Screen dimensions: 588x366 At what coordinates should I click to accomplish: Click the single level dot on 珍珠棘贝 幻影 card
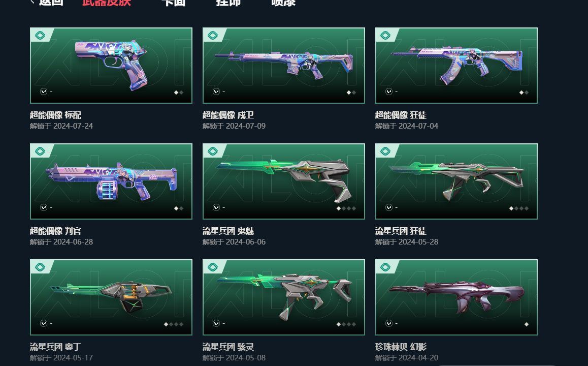(527, 324)
